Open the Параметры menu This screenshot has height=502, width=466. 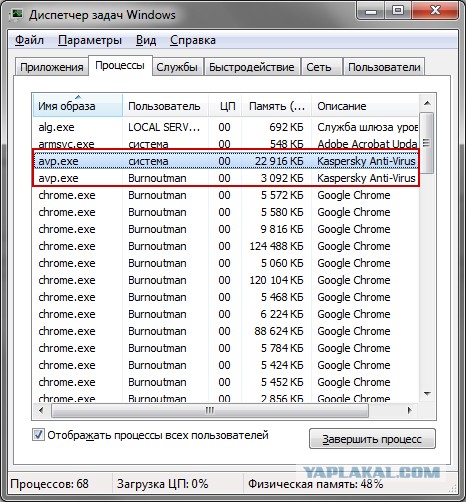[x=90, y=40]
